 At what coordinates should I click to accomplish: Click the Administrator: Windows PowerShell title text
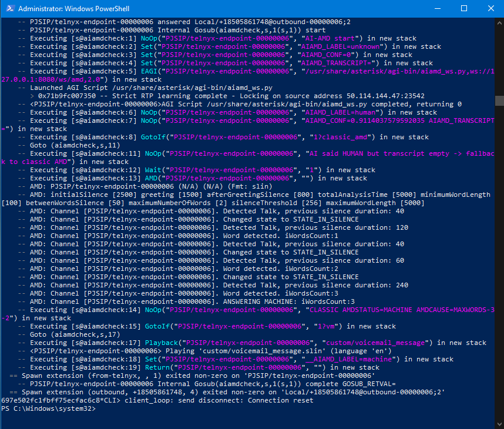pos(73,9)
